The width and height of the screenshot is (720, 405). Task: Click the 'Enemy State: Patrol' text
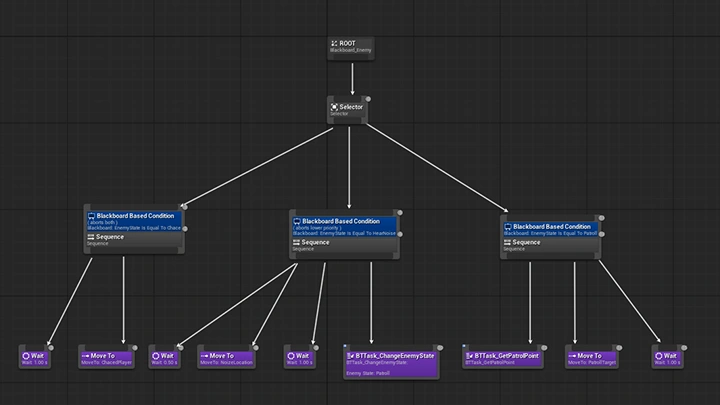368,373
